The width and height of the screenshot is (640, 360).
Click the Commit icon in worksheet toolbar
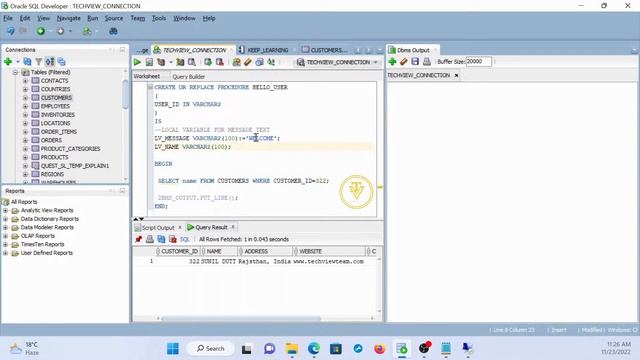click(208, 62)
